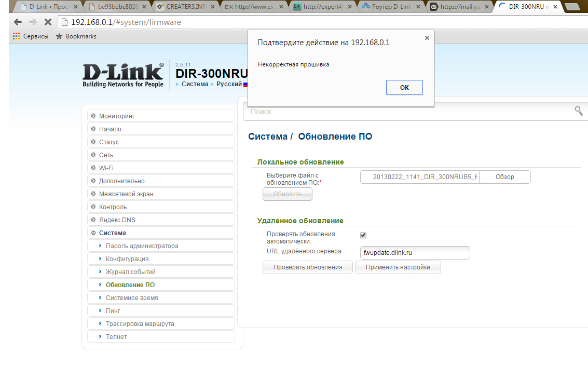Click the Обновить button

pos(287,194)
